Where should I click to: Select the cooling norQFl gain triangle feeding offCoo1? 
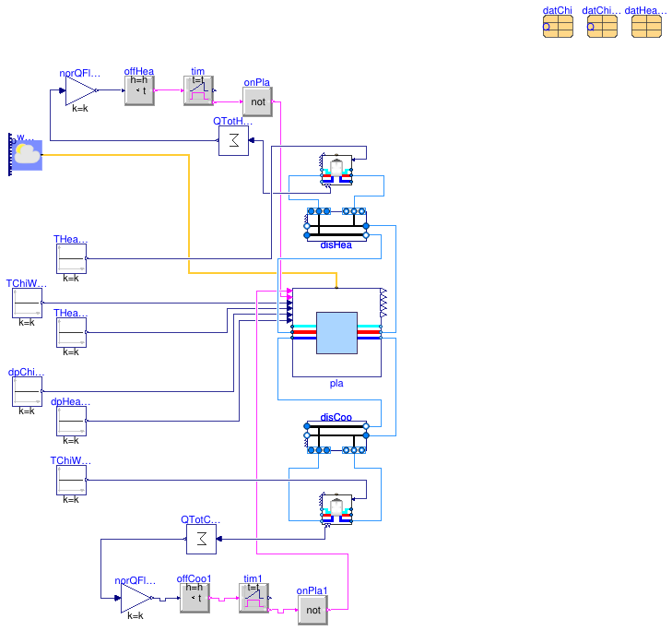(136, 598)
